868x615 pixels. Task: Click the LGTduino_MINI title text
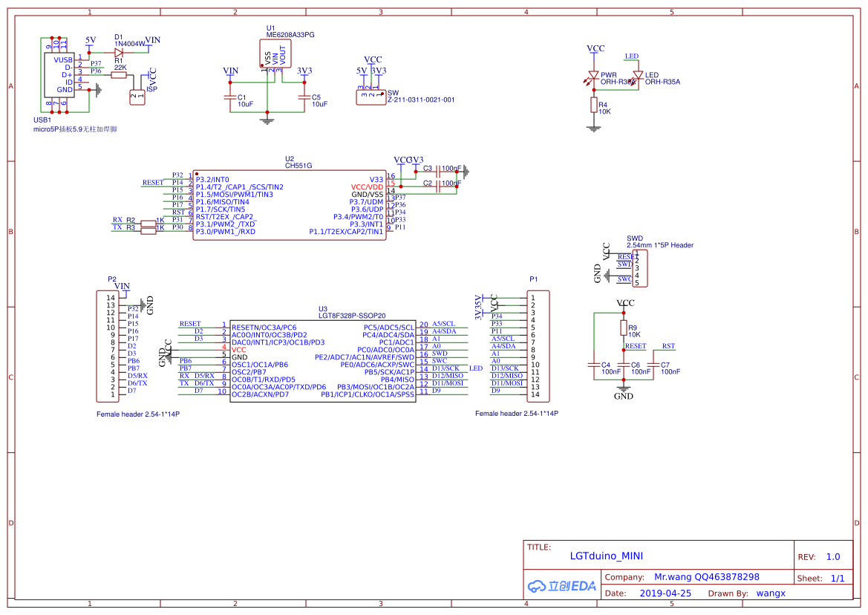pos(607,556)
